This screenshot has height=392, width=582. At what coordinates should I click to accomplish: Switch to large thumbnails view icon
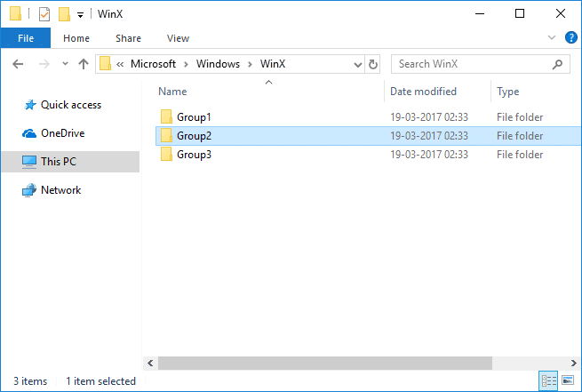[x=568, y=381]
